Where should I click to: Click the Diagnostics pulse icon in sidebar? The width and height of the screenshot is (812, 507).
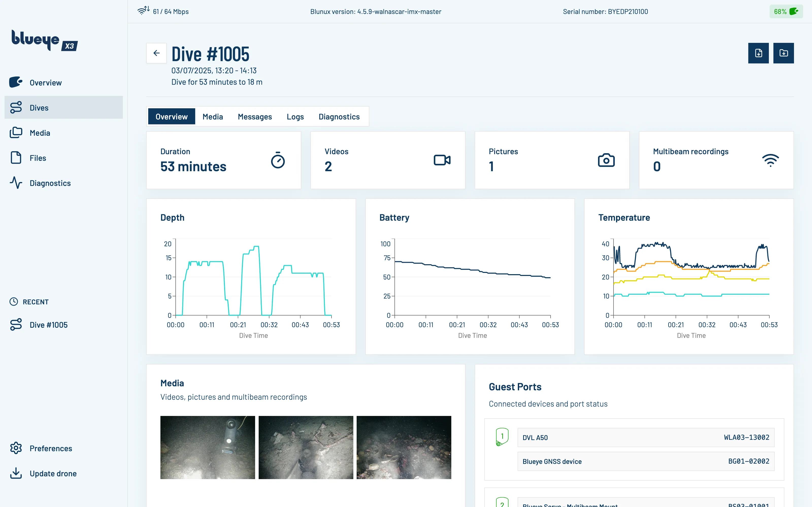(16, 183)
